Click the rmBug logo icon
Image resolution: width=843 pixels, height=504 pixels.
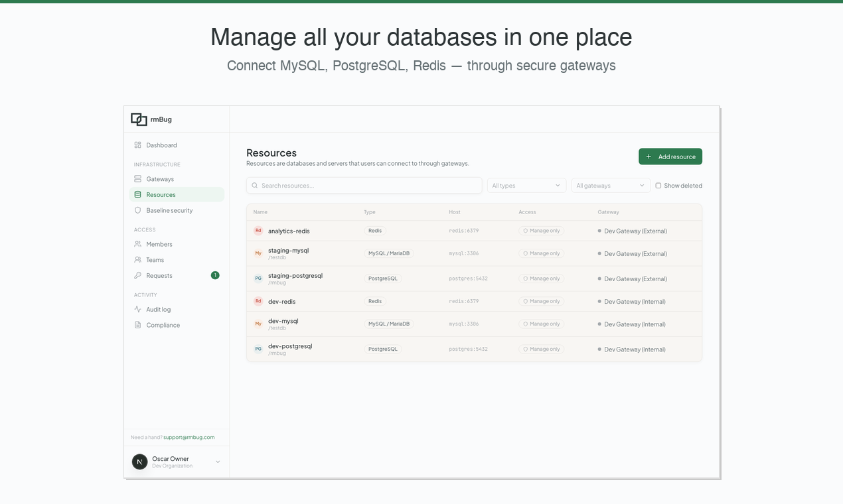[x=139, y=119]
